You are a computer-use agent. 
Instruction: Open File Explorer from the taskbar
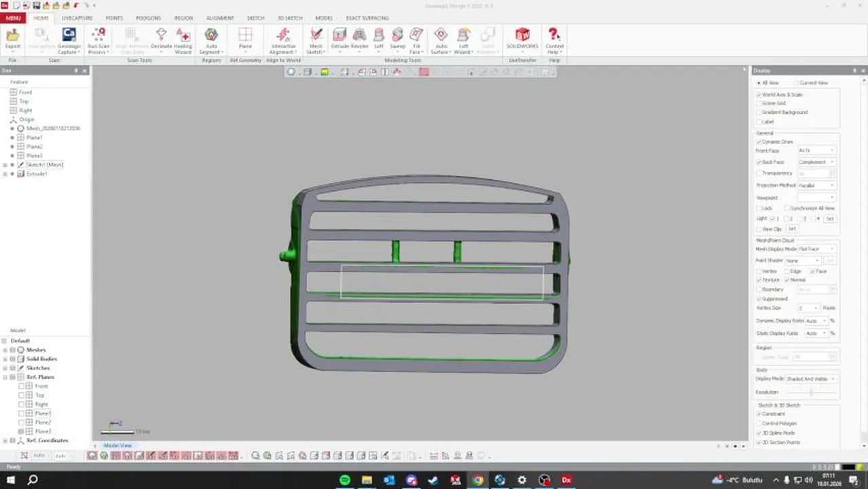click(x=367, y=479)
